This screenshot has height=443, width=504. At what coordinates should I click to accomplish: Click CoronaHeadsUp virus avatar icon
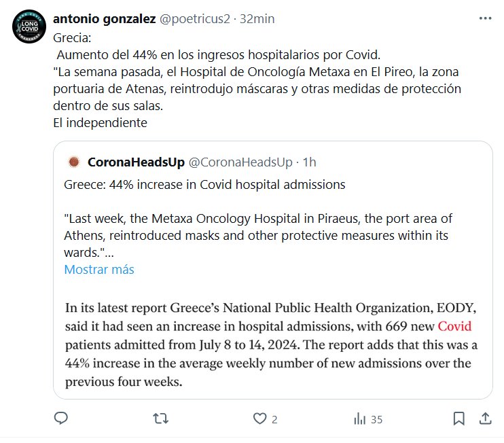click(75, 162)
